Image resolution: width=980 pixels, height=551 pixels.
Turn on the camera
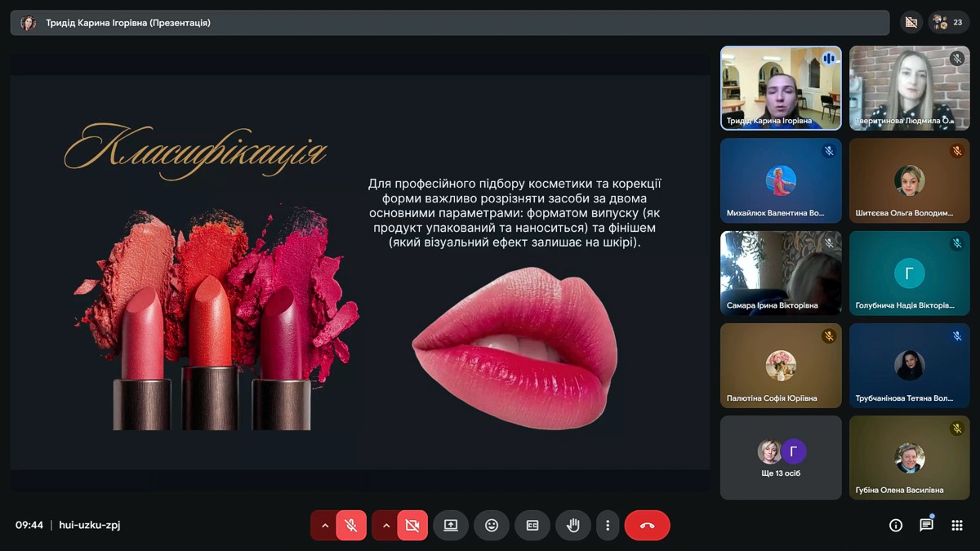pos(412,526)
